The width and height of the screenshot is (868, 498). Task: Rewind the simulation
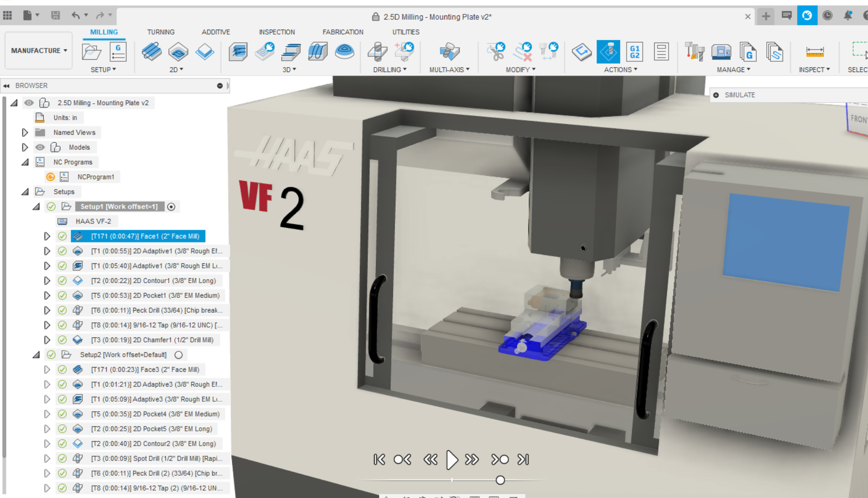(431, 459)
